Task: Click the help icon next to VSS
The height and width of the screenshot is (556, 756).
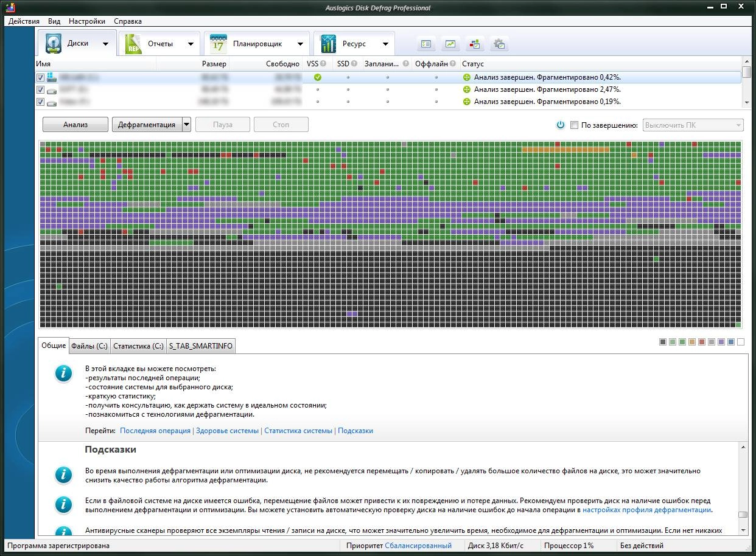Action: (x=323, y=63)
